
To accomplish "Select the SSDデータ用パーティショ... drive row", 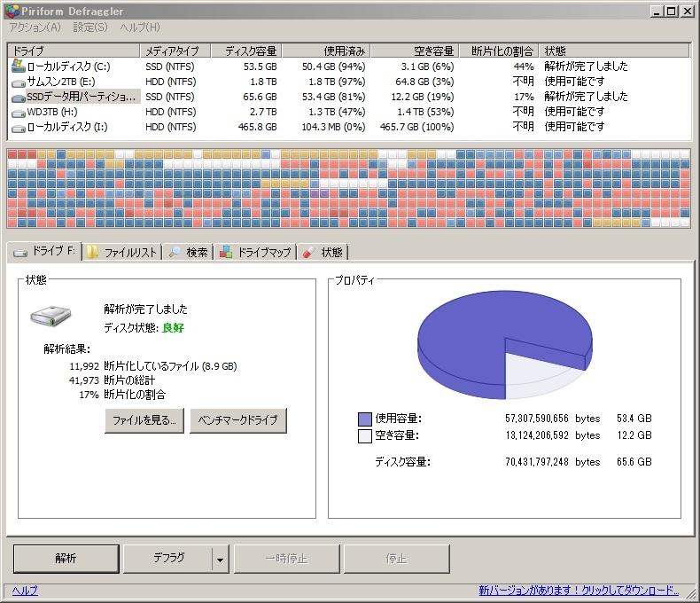I will click(349, 97).
